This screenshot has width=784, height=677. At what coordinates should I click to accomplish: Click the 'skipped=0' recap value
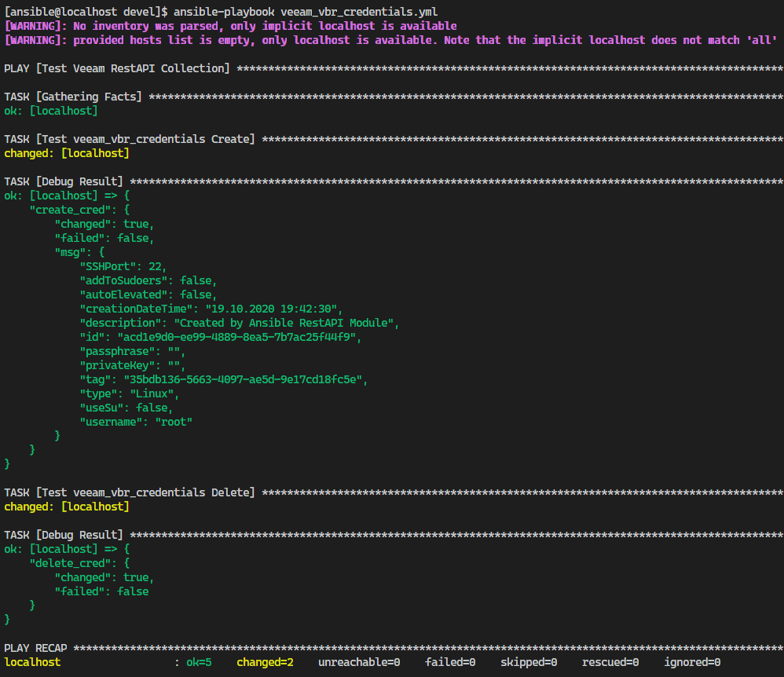coord(529,663)
